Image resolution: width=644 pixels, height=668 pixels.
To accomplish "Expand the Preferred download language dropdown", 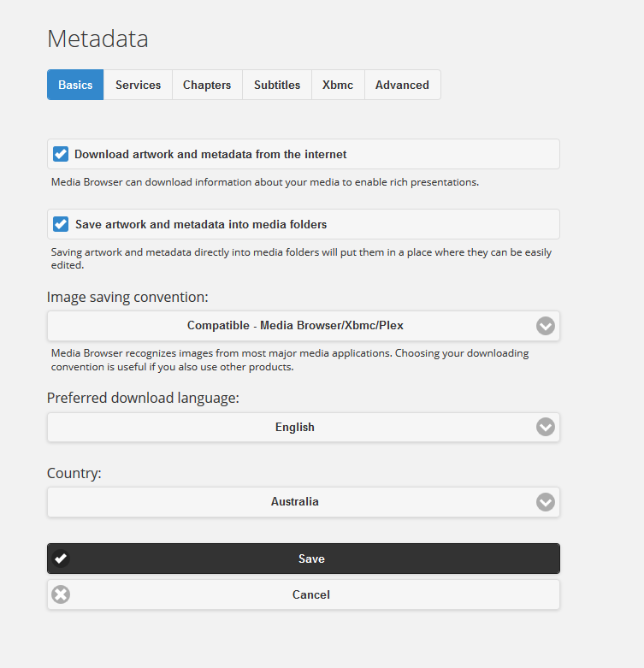I will point(295,428).
